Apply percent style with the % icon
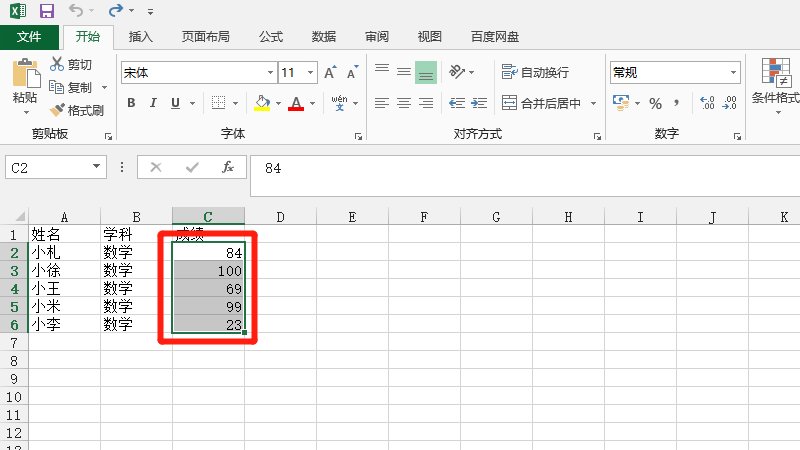800x450 pixels. [655, 103]
